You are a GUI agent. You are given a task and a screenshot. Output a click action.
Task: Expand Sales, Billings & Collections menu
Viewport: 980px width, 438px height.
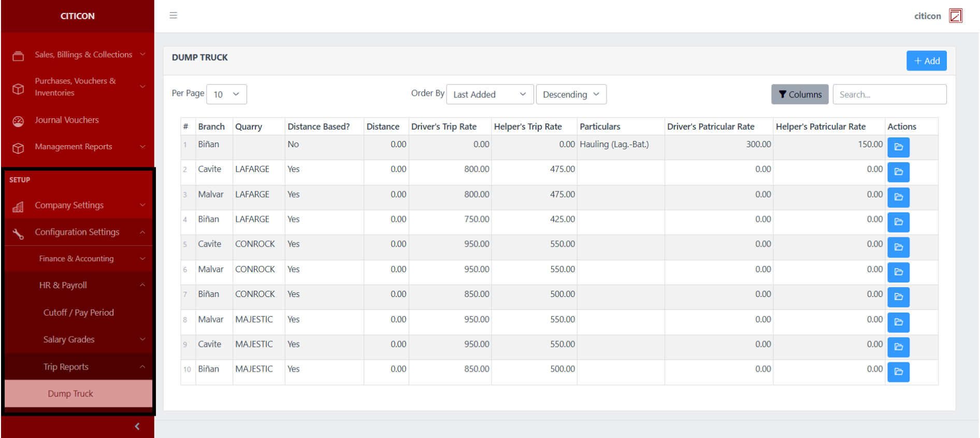(83, 55)
